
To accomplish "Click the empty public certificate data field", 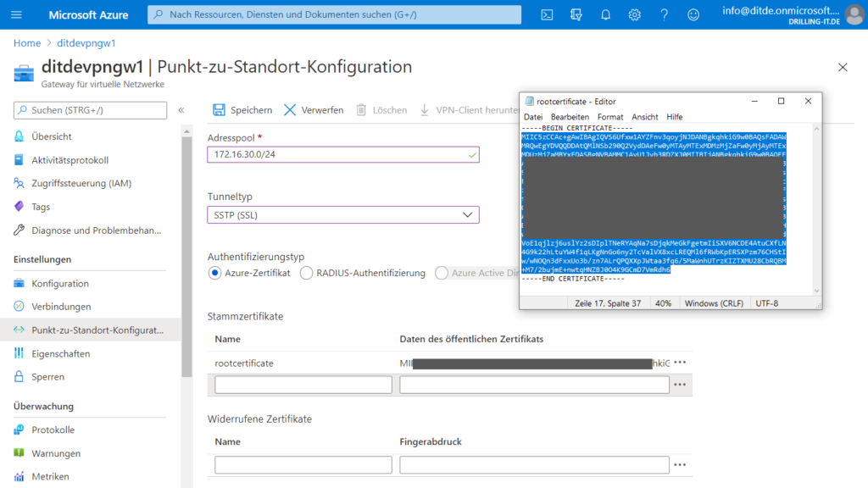I will (534, 385).
